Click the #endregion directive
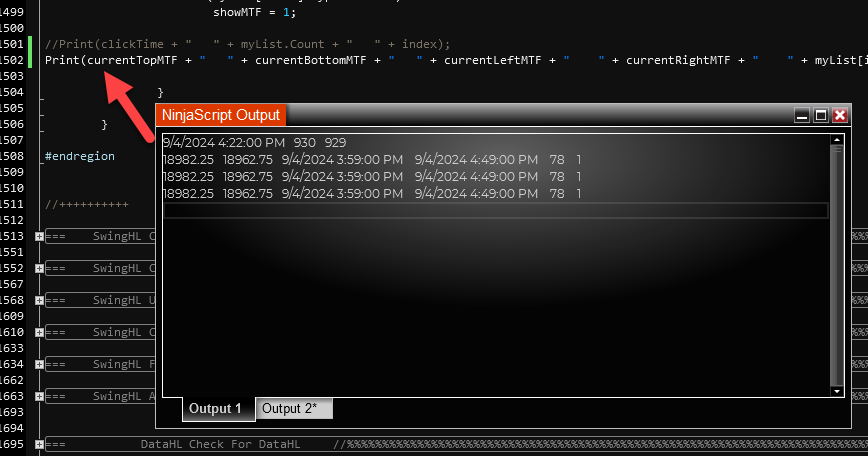Viewport: 868px width, 456px height. tap(80, 156)
